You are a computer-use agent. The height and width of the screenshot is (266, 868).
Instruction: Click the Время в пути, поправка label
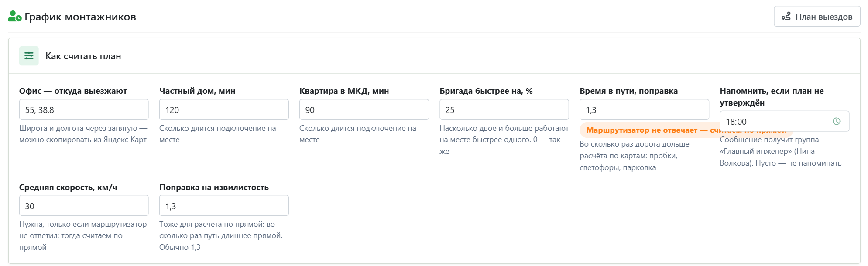pyautogui.click(x=628, y=91)
